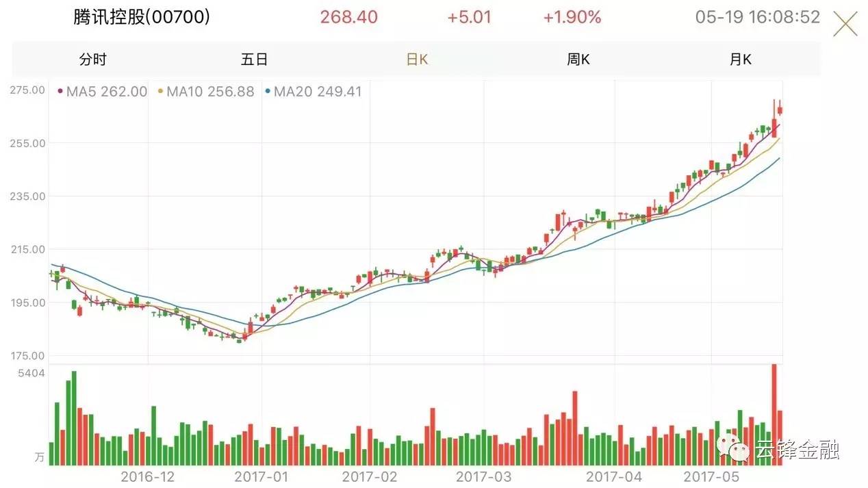Expand the 日K daily chart view
The width and height of the screenshot is (868, 488).
(x=417, y=60)
